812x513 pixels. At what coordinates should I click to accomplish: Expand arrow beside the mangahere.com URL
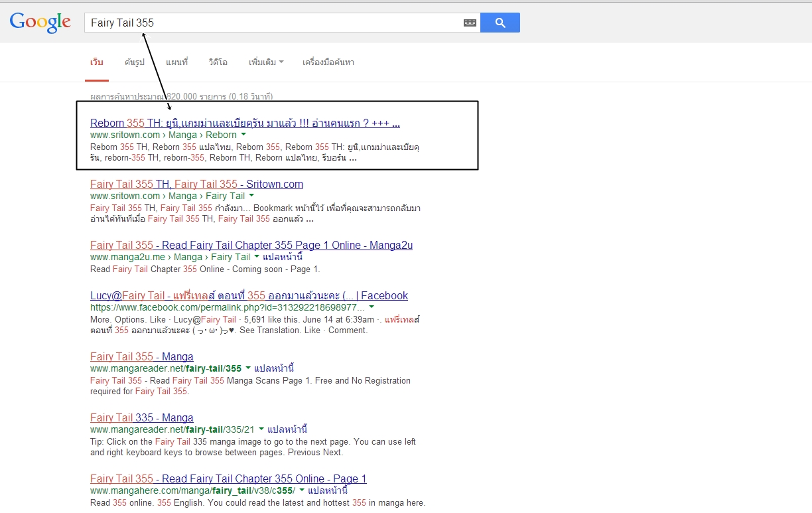tap(302, 491)
